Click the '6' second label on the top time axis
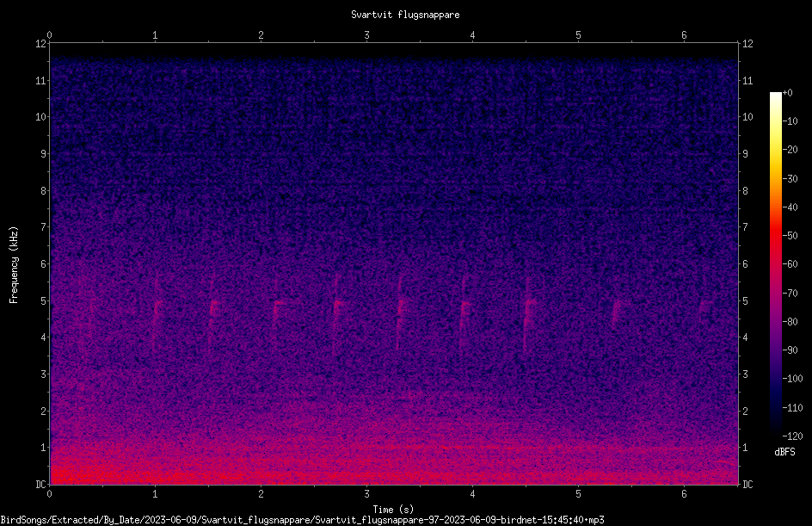812x526 pixels. click(x=684, y=35)
